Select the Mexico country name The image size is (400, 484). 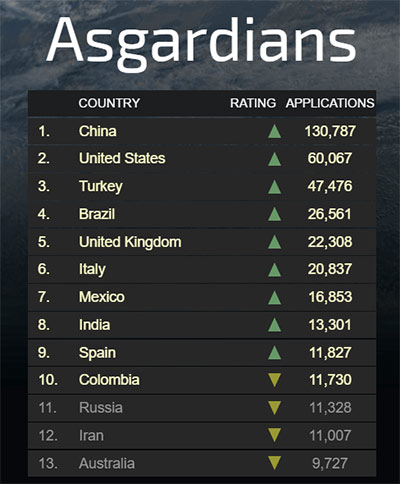point(102,297)
